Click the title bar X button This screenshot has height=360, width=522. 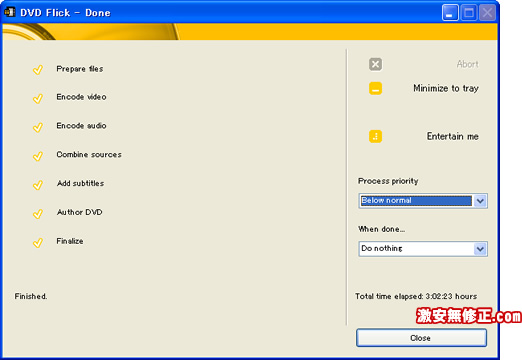pos(488,13)
